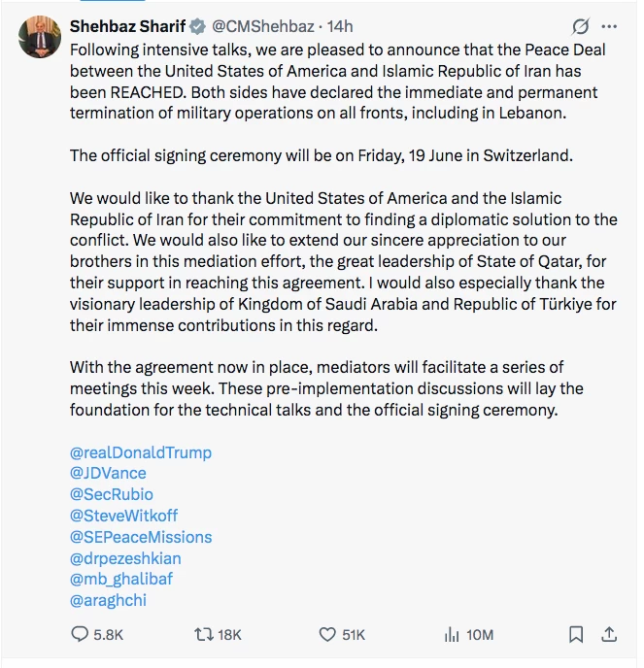
Task: Open the reply comments icon
Action: point(80,634)
